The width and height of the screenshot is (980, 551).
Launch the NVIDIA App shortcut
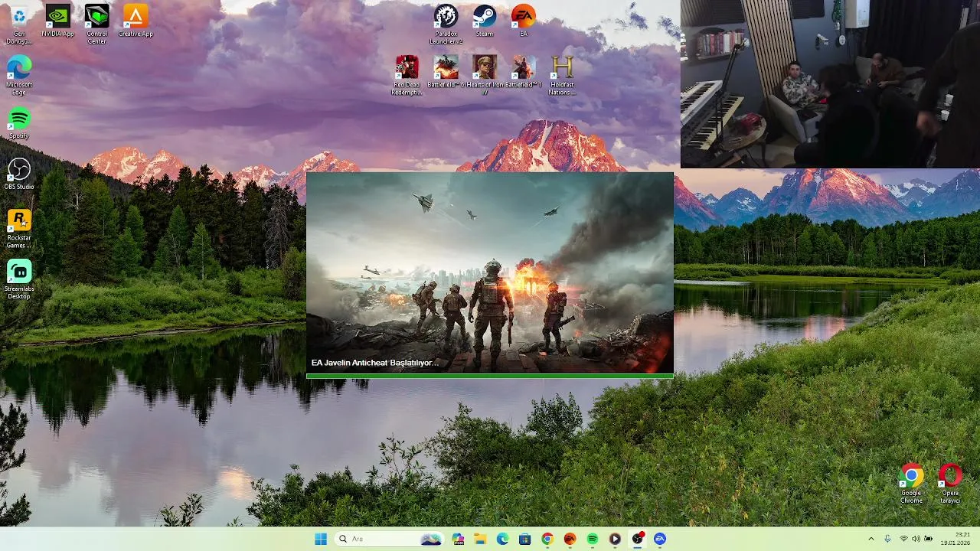[57, 21]
